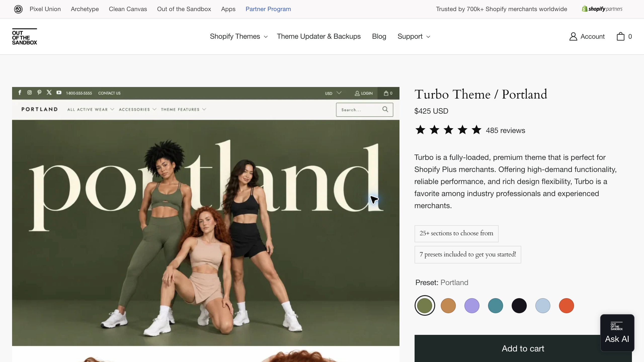Expand All Active Wear menu in preview
644x362 pixels.
pyautogui.click(x=91, y=110)
